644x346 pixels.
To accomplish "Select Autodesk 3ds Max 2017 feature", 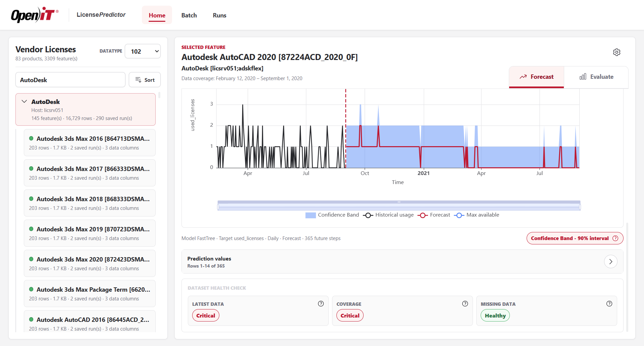I will (x=90, y=173).
